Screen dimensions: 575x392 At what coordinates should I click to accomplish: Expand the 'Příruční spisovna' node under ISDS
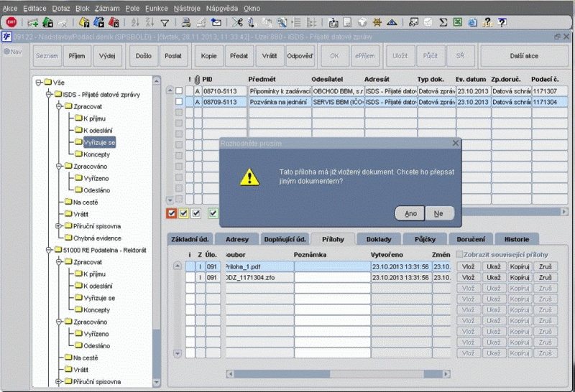[x=57, y=226]
